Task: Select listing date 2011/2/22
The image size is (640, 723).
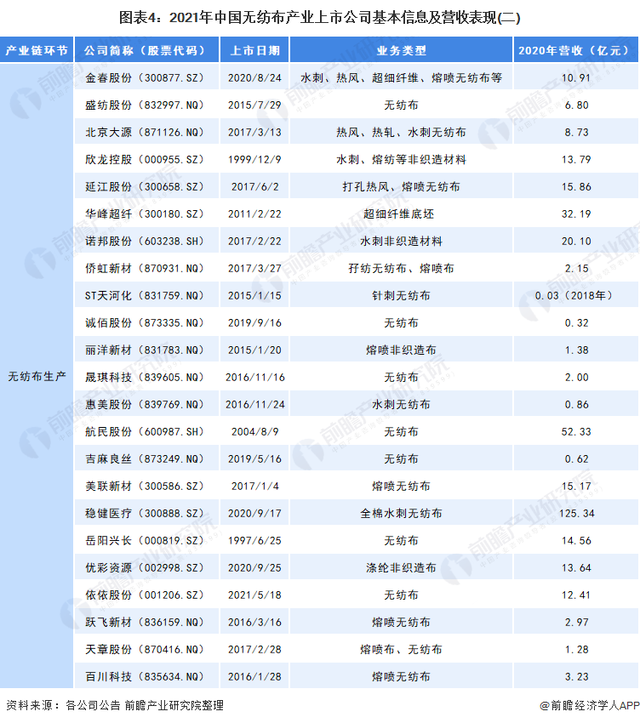Action: (255, 214)
